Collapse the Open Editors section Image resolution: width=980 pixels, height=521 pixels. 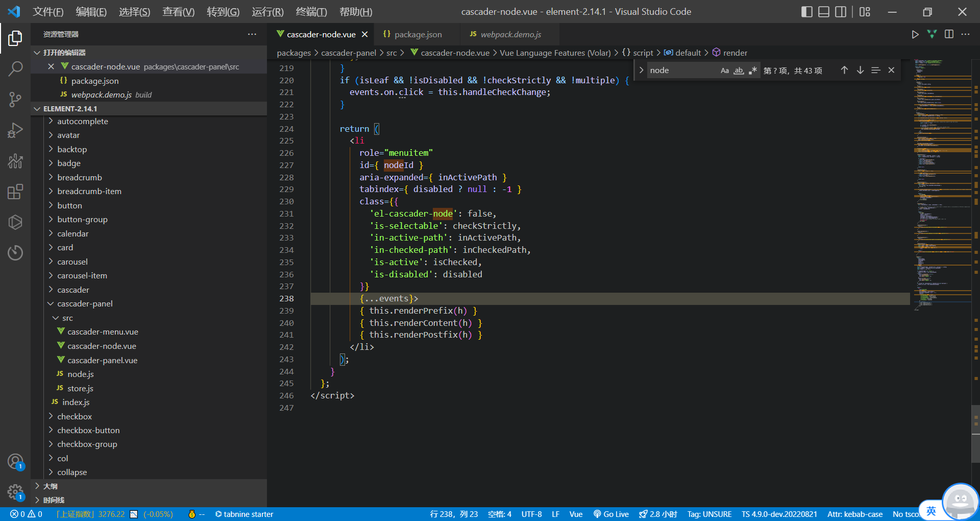coord(37,53)
